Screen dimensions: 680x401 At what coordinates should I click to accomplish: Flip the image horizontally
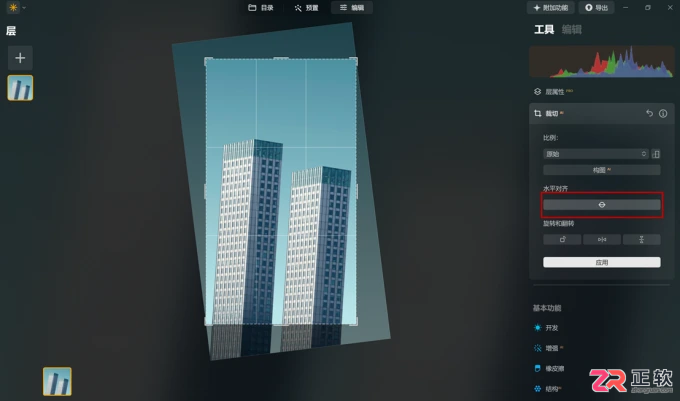point(602,239)
